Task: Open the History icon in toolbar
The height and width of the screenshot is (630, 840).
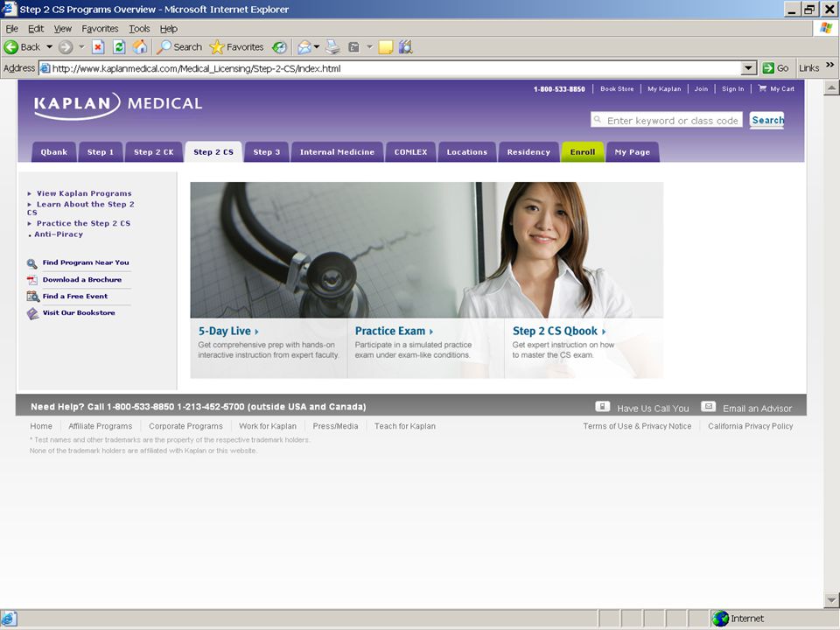Action: coord(279,47)
